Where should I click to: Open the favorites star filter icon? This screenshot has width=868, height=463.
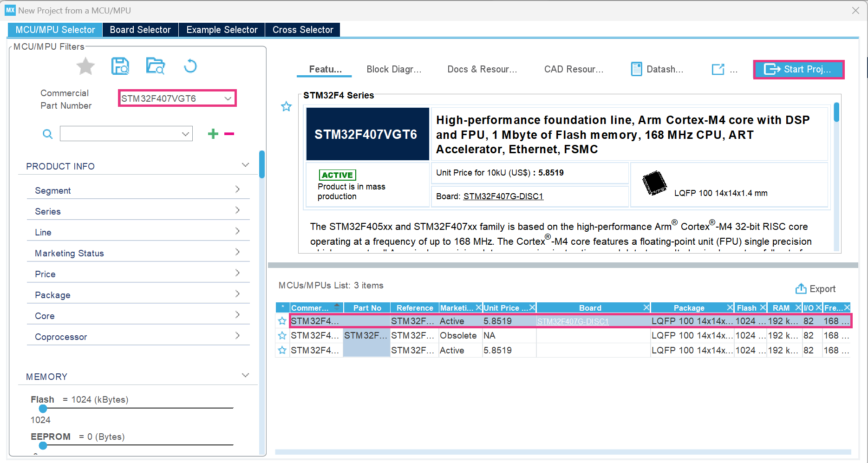click(85, 66)
